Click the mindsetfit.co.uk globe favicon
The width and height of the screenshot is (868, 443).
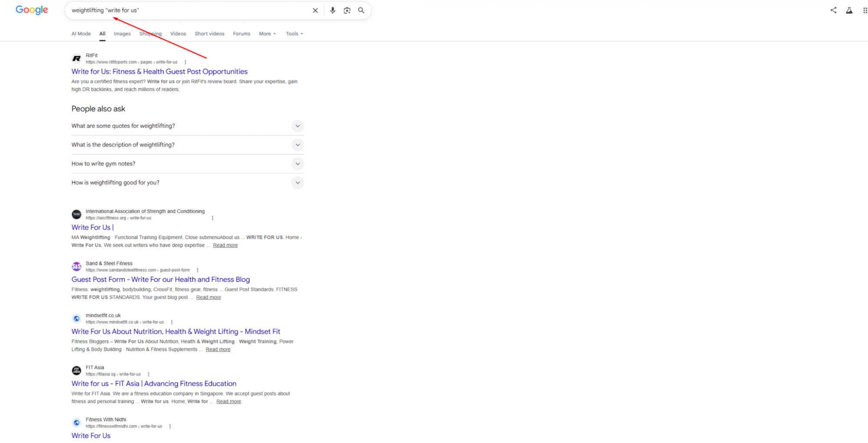(76, 318)
